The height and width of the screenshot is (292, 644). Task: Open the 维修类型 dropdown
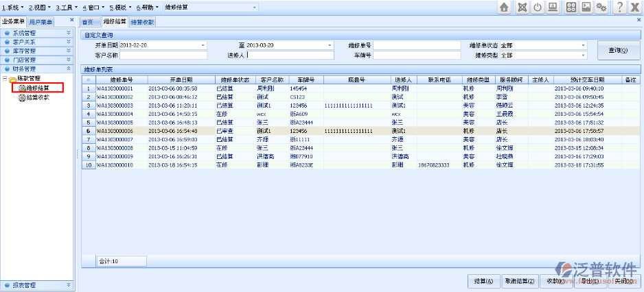click(584, 55)
